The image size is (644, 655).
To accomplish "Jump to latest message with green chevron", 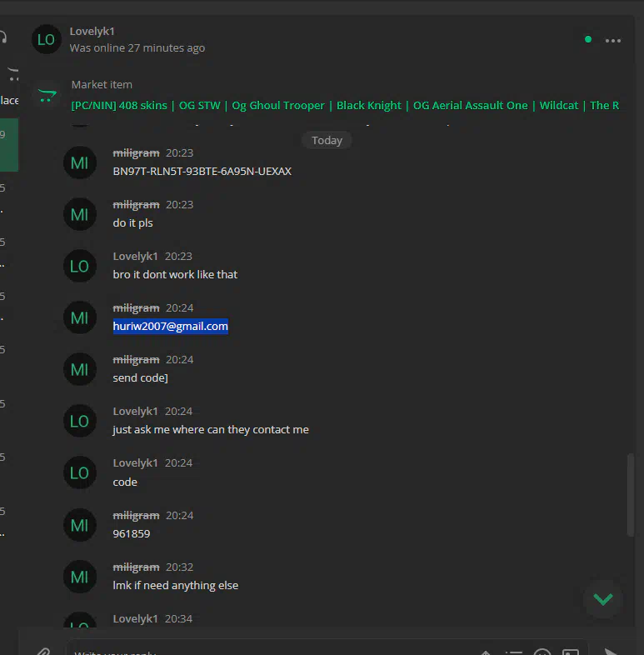I will click(x=602, y=599).
